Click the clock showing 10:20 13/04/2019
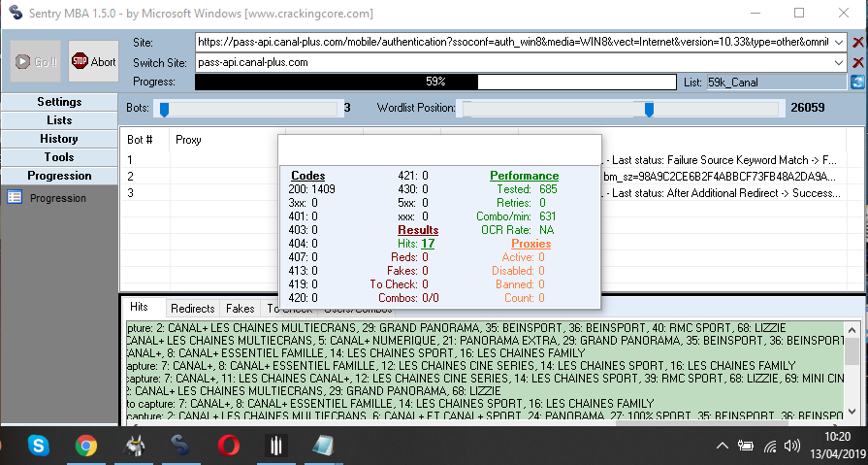The image size is (868, 465). click(x=840, y=445)
